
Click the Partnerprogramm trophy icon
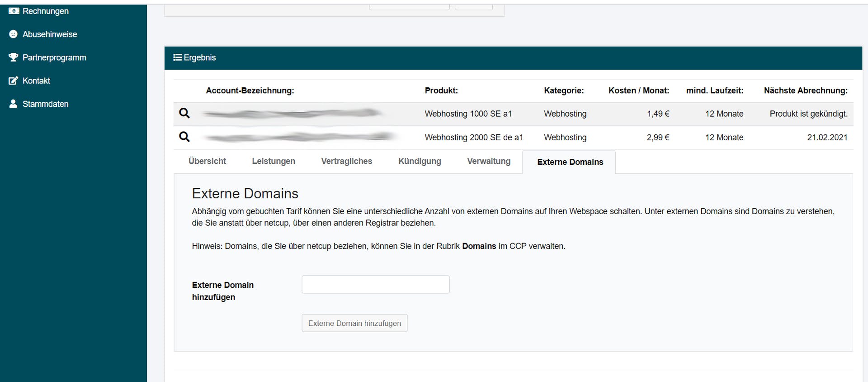point(14,57)
